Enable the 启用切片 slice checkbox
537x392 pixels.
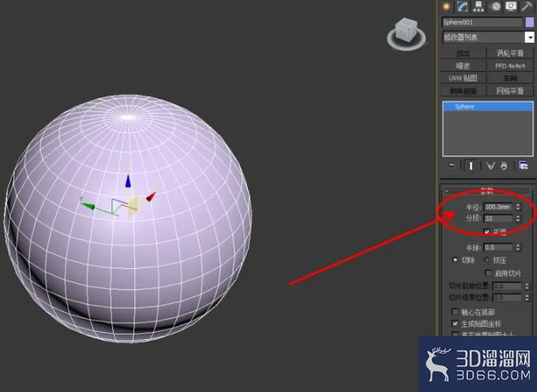489,273
